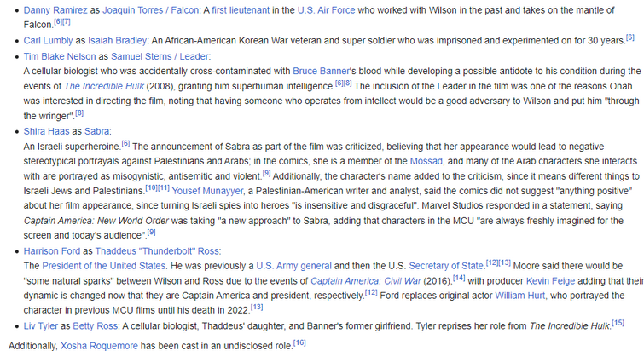Visit the Kevin Feige link
644x351 pixels.
(550, 281)
